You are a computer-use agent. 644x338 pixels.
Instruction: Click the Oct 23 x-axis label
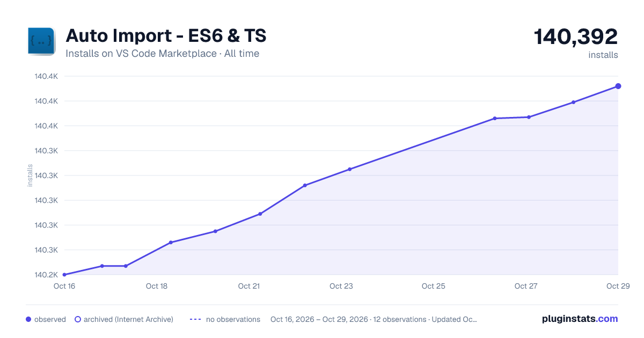341,286
